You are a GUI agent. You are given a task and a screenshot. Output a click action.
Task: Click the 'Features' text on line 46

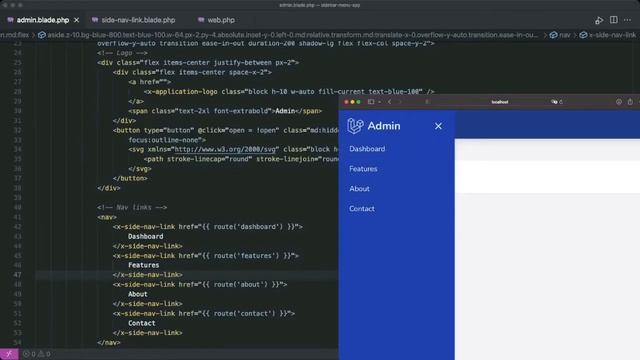[x=144, y=265]
